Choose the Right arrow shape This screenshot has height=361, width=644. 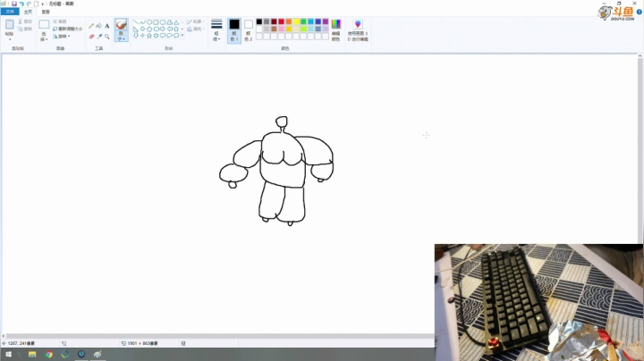163,29
